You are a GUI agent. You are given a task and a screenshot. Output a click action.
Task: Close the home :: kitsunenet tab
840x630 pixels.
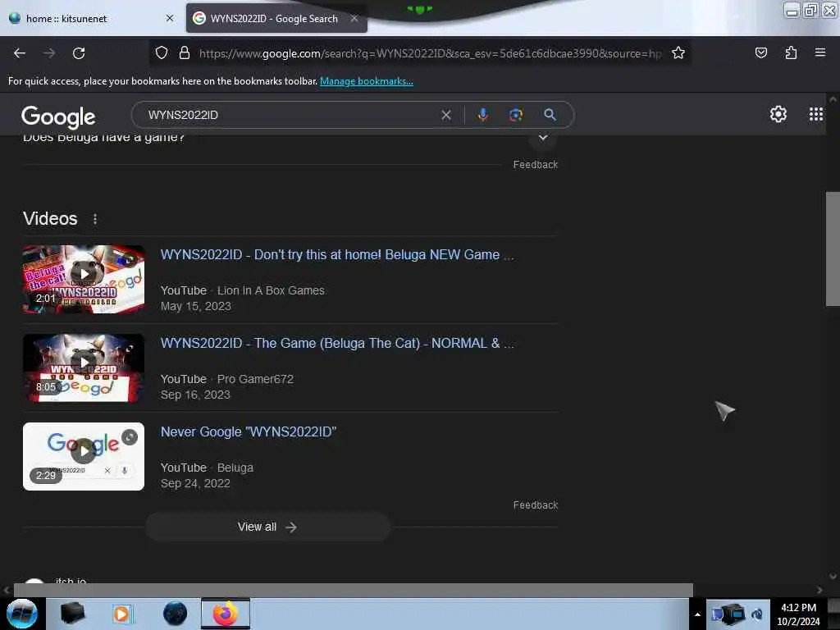(170, 18)
